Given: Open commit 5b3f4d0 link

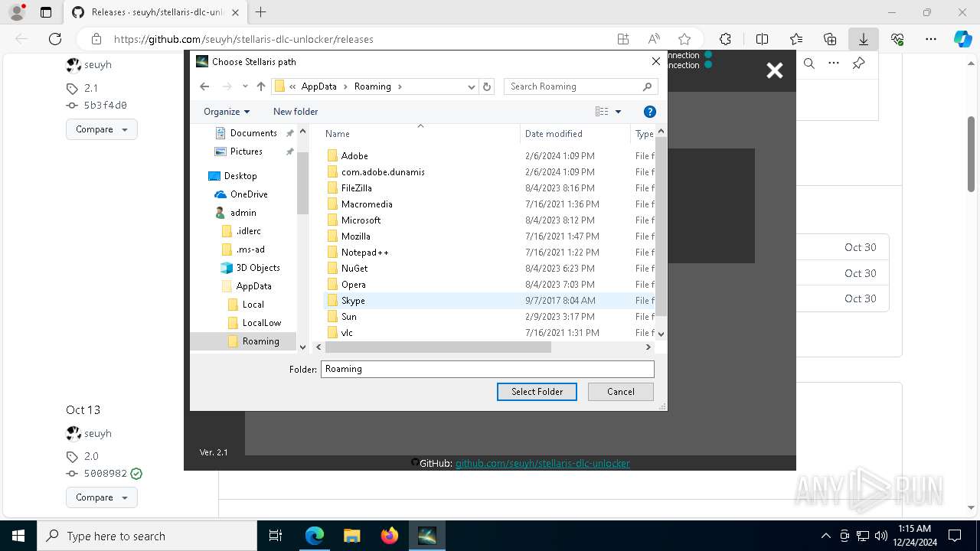Looking at the screenshot, I should click(x=106, y=106).
